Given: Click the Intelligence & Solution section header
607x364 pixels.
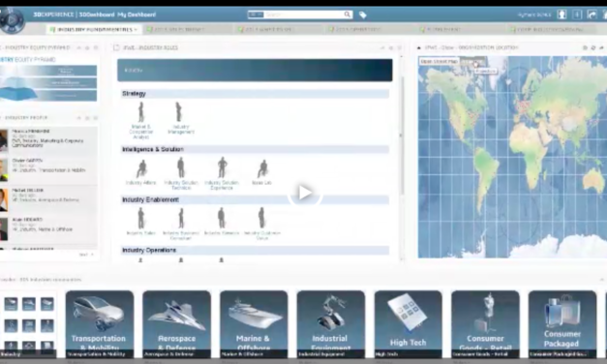Looking at the screenshot, I should (x=255, y=149).
